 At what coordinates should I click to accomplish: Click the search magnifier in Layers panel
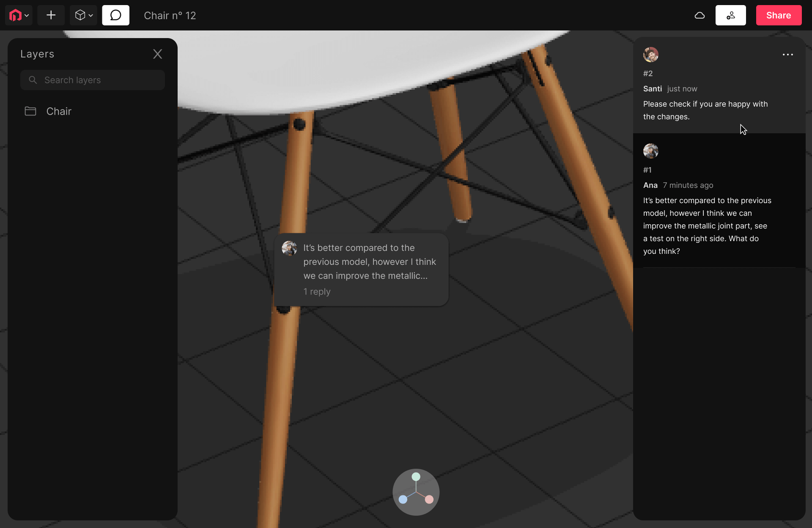(x=33, y=80)
